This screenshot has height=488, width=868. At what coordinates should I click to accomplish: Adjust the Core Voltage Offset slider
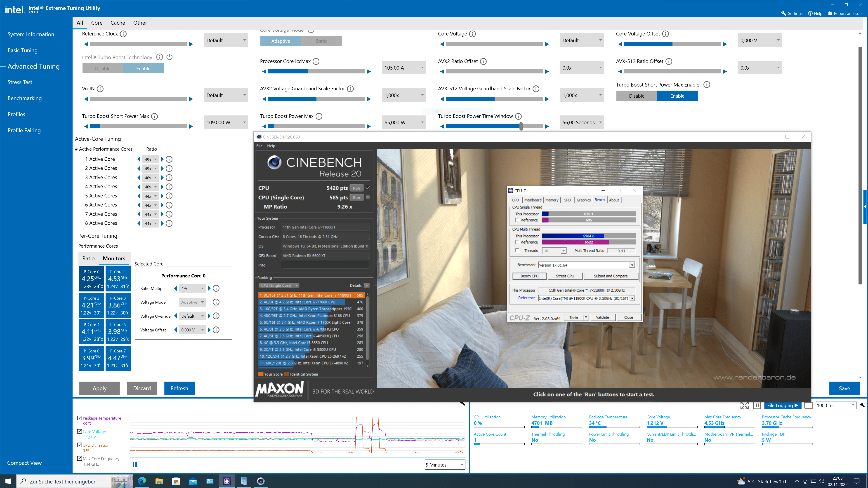click(x=672, y=44)
